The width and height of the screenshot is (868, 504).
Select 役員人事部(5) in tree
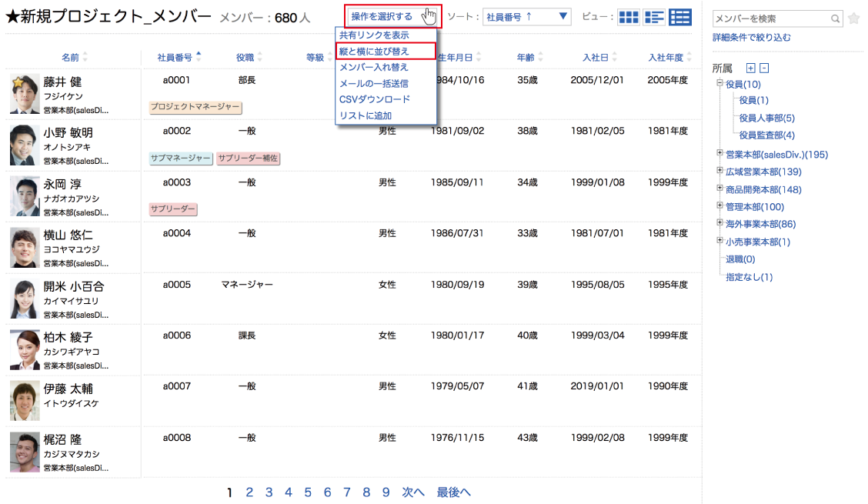(766, 118)
